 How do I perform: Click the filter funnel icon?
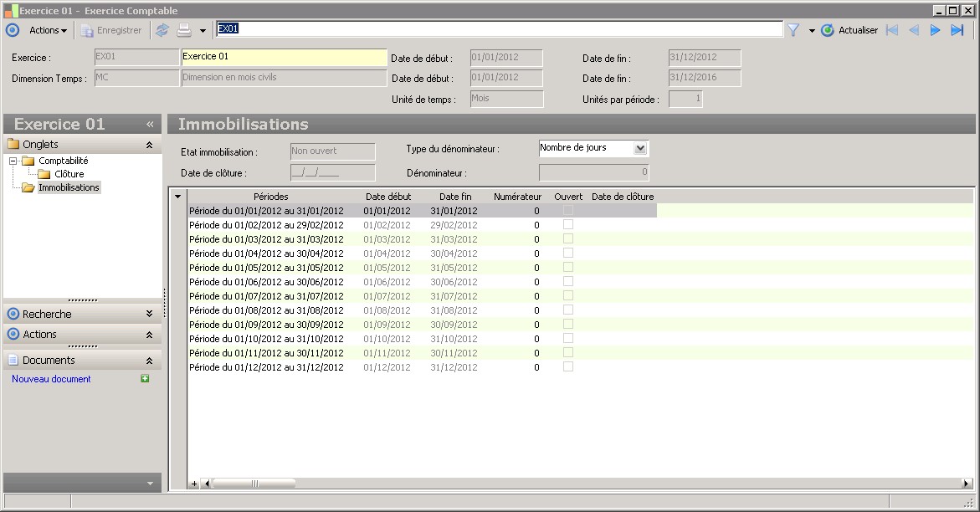tap(793, 30)
